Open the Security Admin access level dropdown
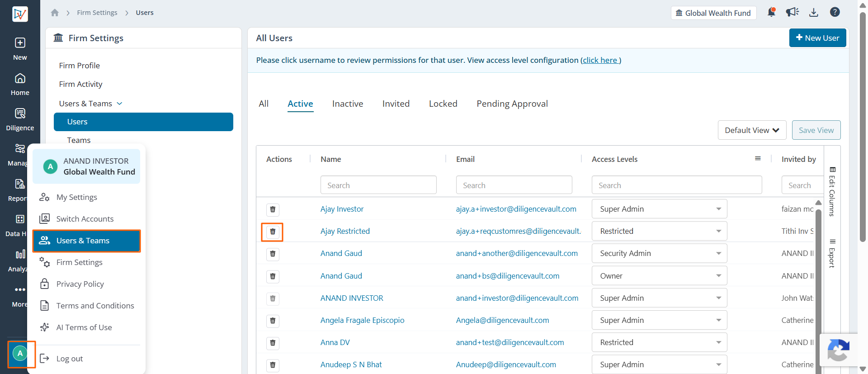 659,253
